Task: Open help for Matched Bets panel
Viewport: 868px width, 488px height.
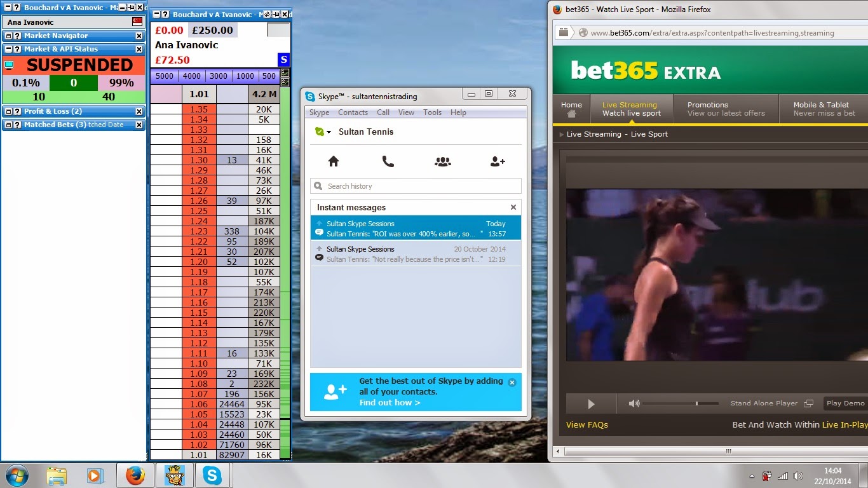Action: coord(17,125)
